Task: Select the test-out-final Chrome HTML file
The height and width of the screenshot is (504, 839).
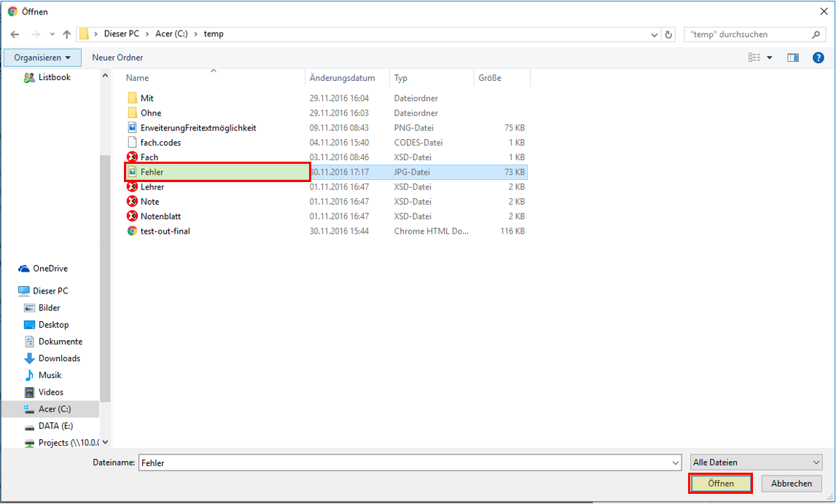Action: 165,231
